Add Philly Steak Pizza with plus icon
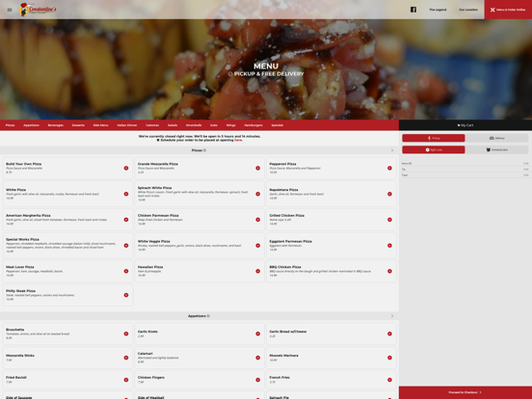532x399 pixels. (126, 295)
